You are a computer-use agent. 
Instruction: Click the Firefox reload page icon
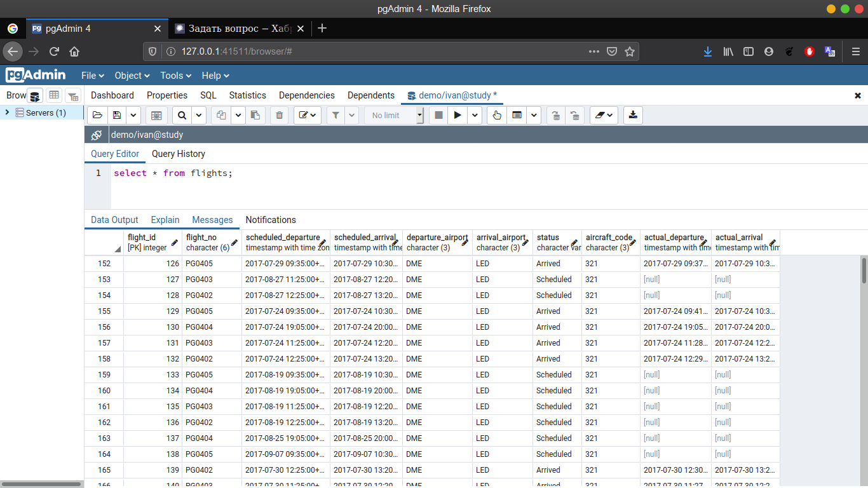[54, 51]
